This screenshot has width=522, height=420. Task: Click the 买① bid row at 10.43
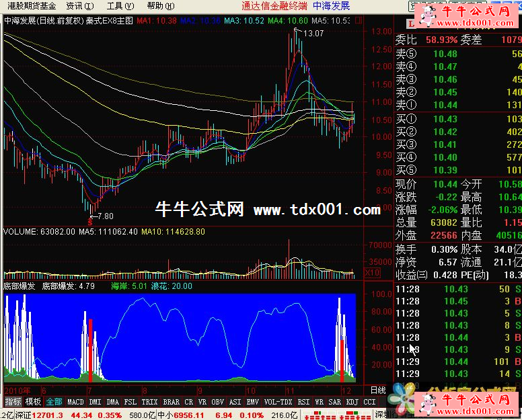pos(458,119)
